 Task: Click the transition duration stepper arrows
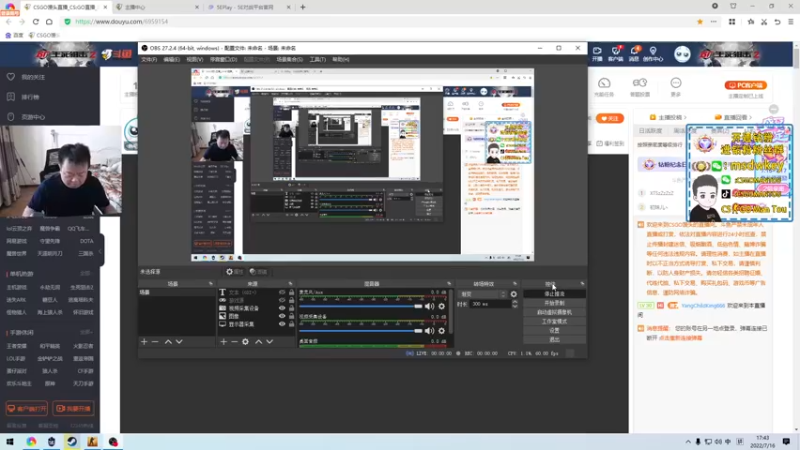tap(515, 304)
